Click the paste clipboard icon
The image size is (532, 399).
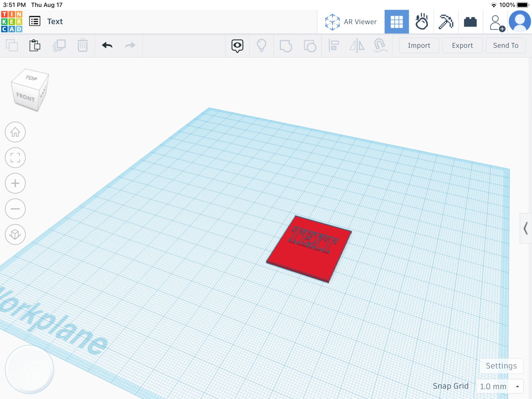pos(35,45)
